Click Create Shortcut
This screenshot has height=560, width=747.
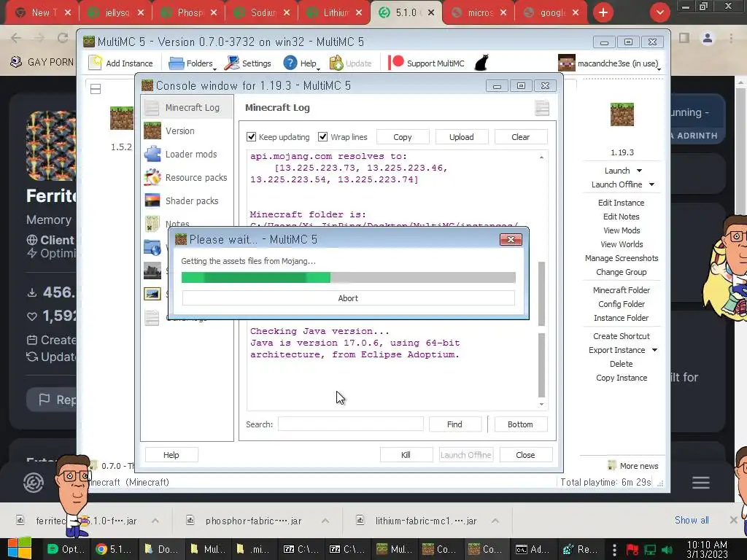(x=622, y=336)
